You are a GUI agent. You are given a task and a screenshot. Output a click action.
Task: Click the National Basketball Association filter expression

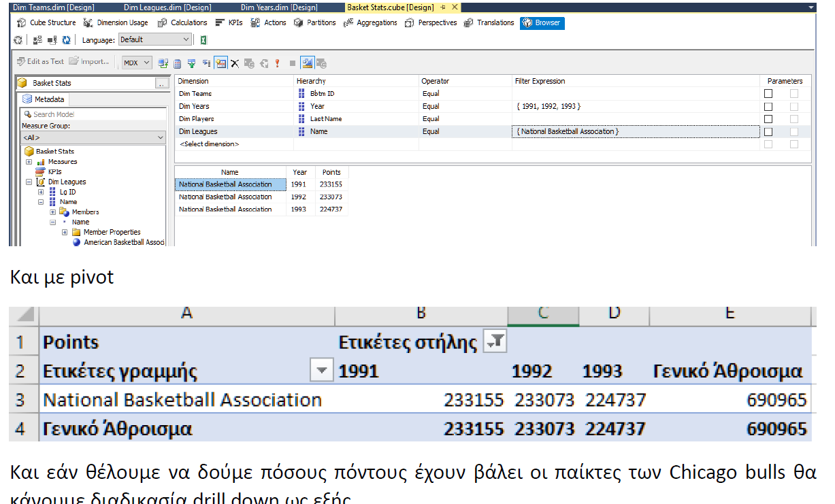pyautogui.click(x=636, y=131)
